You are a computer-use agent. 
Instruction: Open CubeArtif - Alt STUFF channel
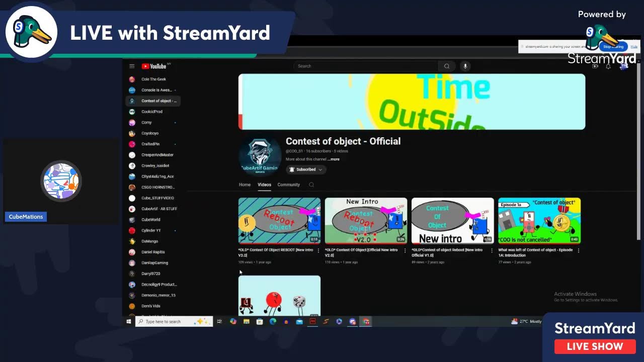pos(153,209)
